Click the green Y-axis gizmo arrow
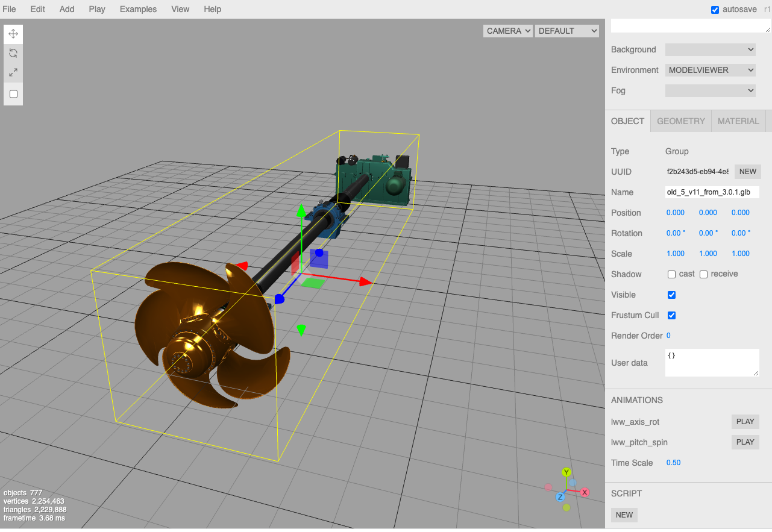The width and height of the screenshot is (772, 532). (301, 211)
